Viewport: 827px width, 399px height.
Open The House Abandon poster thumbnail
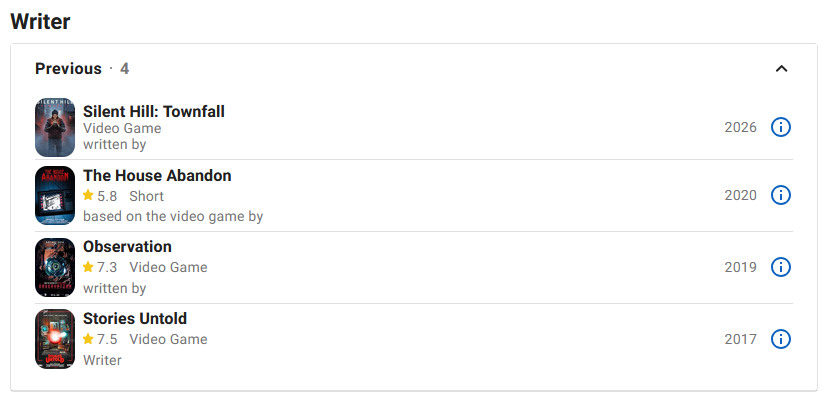click(x=55, y=195)
